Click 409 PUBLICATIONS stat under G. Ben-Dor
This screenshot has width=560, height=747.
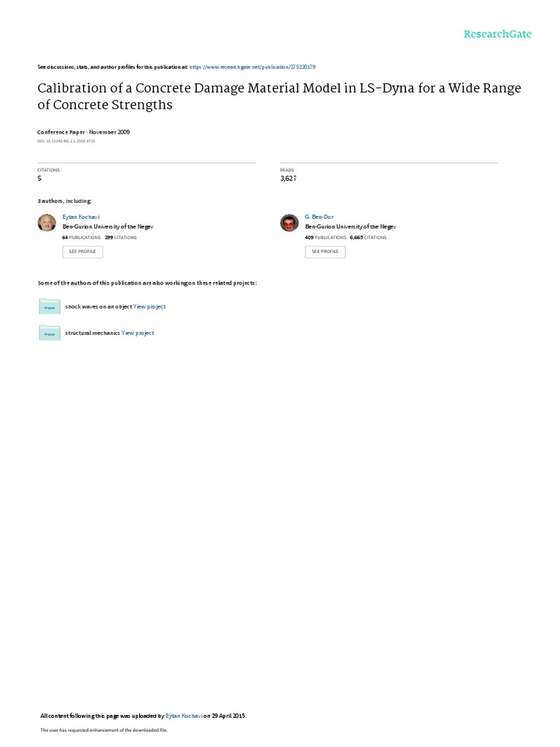point(326,237)
